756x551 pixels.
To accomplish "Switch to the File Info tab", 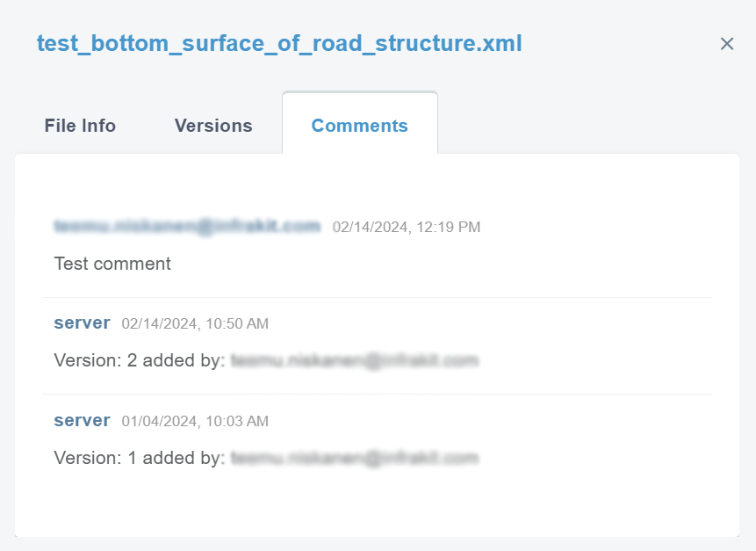I will [x=80, y=126].
